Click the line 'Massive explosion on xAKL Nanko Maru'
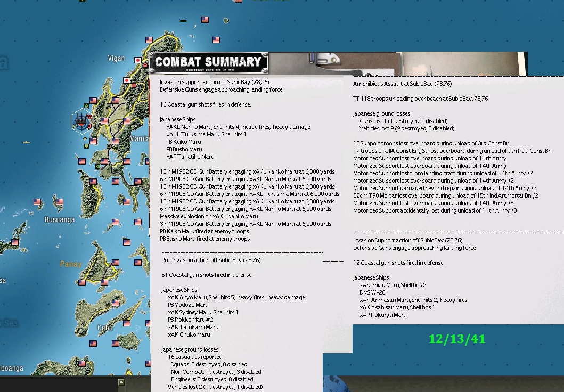Image resolution: width=564 pixels, height=392 pixels. point(209,216)
